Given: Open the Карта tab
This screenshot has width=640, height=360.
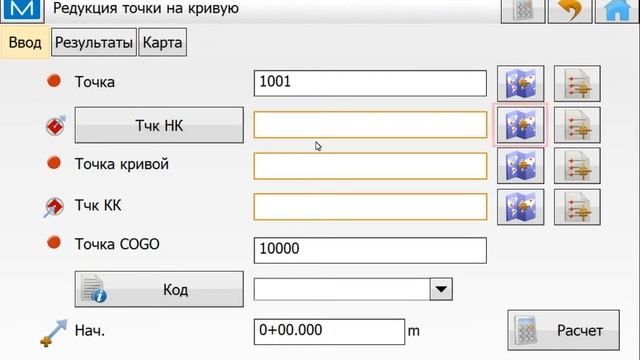Looking at the screenshot, I should [162, 42].
